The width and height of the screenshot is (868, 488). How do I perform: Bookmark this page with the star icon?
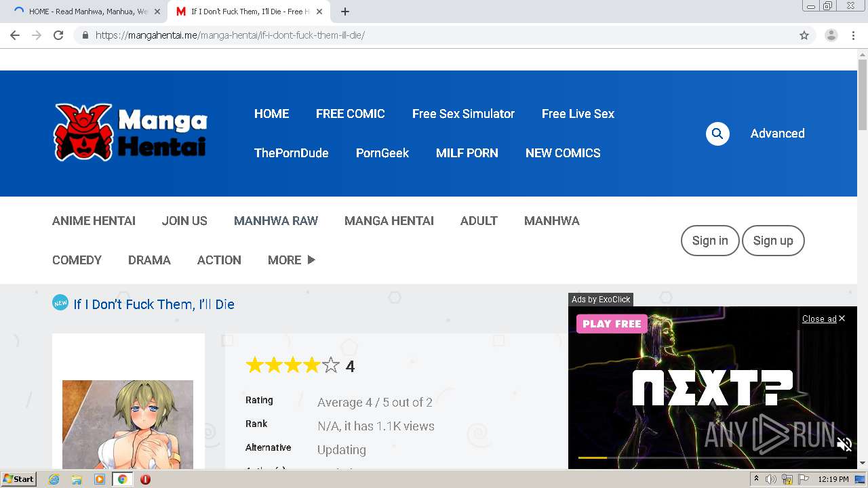click(x=804, y=35)
